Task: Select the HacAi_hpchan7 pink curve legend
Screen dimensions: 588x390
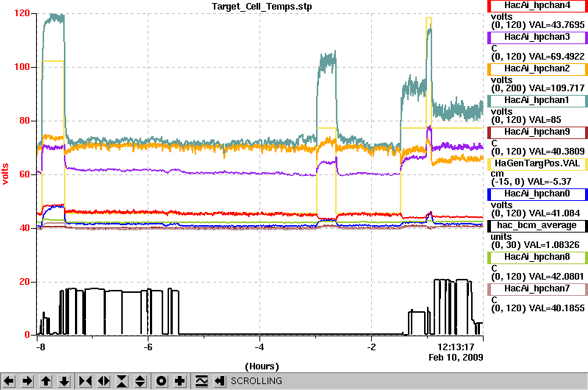Action: [x=537, y=288]
